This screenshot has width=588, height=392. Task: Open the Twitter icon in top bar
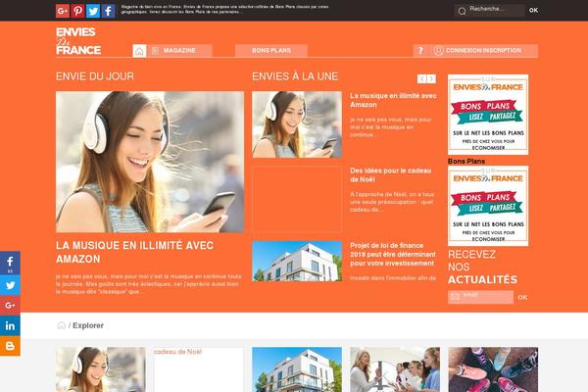(93, 11)
